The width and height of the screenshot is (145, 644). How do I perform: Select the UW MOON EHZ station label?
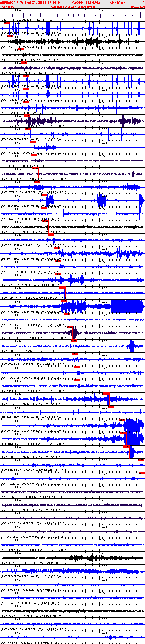tap(34, 630)
